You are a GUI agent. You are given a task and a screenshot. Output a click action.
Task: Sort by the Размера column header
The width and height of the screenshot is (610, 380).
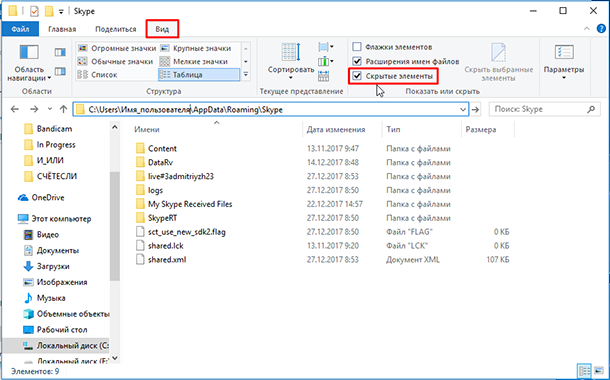click(x=481, y=130)
